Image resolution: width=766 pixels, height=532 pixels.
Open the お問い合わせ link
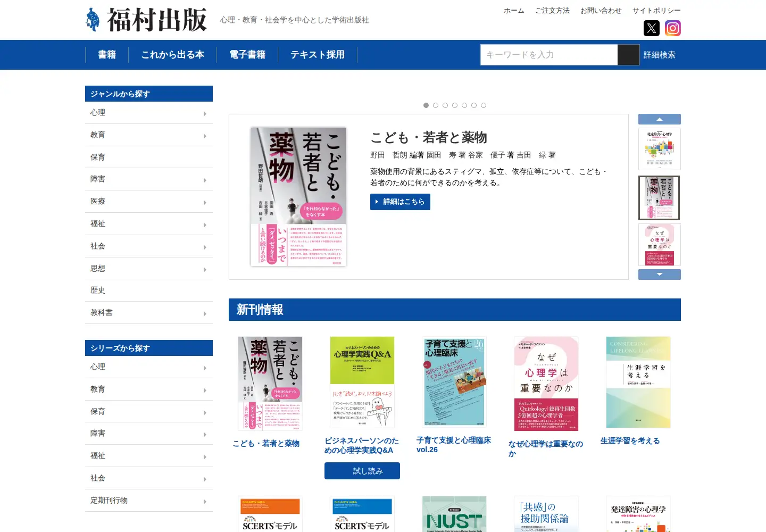click(601, 11)
